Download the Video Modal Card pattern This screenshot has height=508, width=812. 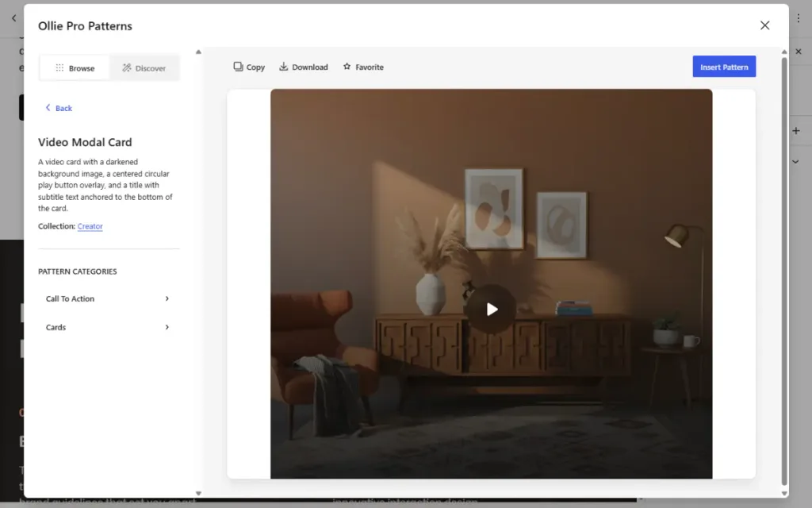point(304,67)
